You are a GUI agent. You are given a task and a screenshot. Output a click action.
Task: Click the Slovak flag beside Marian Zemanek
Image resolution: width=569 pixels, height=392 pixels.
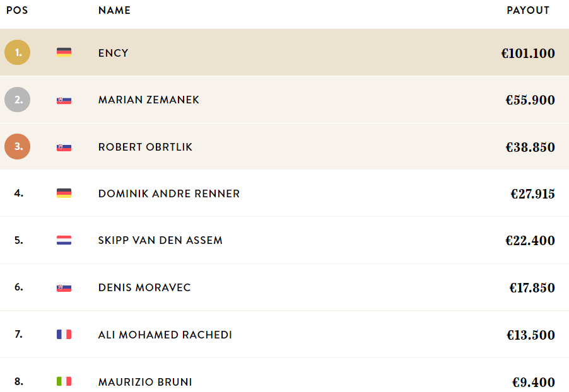(x=64, y=100)
